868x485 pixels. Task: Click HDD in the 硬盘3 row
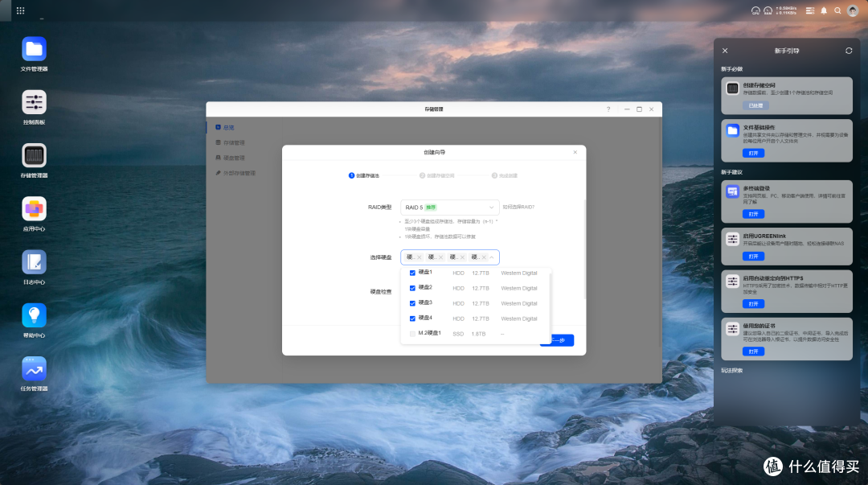click(458, 304)
